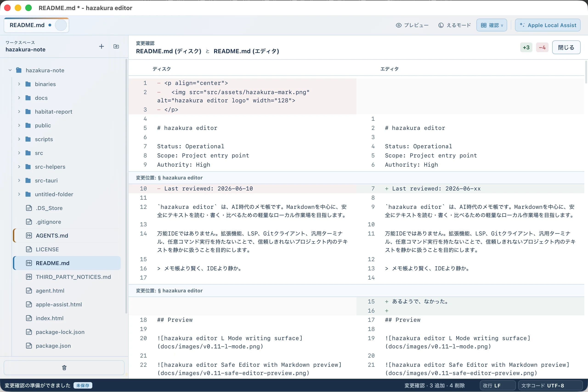
Task: Open the 確認 dropdown
Action: (x=492, y=25)
